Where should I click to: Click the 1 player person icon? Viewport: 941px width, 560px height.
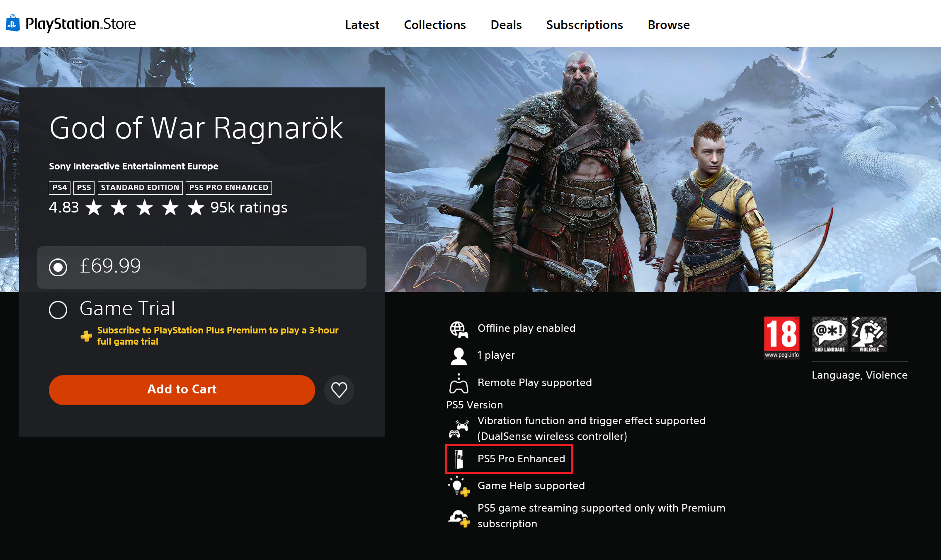[x=458, y=356]
